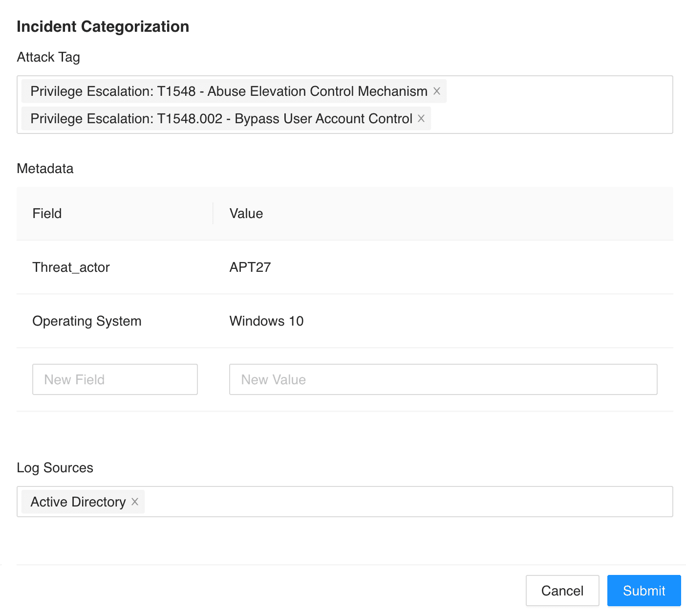The height and width of the screenshot is (616, 686).
Task: Click the Value column header
Action: coord(246,213)
